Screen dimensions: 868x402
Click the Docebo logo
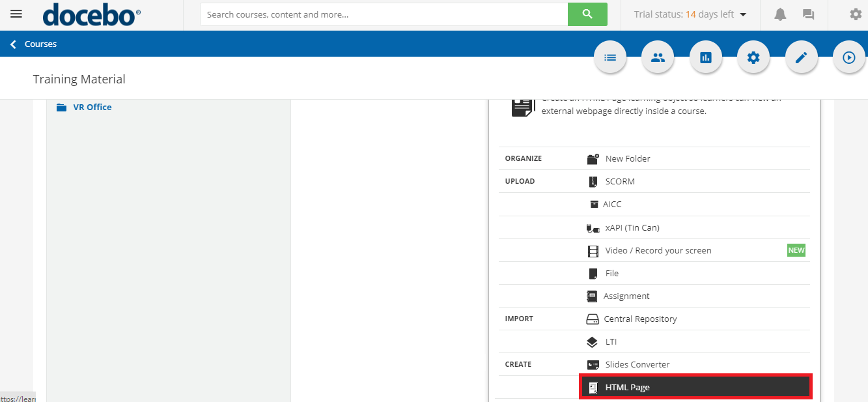(92, 14)
